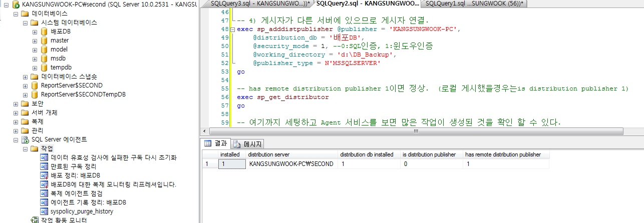
Task: Click the 배포DB database cylinder icon
Action: [44, 31]
